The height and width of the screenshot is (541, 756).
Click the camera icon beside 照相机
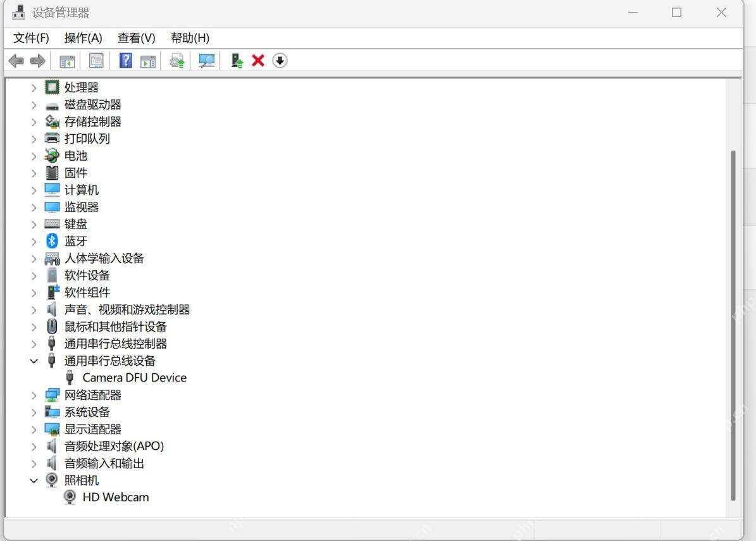click(52, 480)
